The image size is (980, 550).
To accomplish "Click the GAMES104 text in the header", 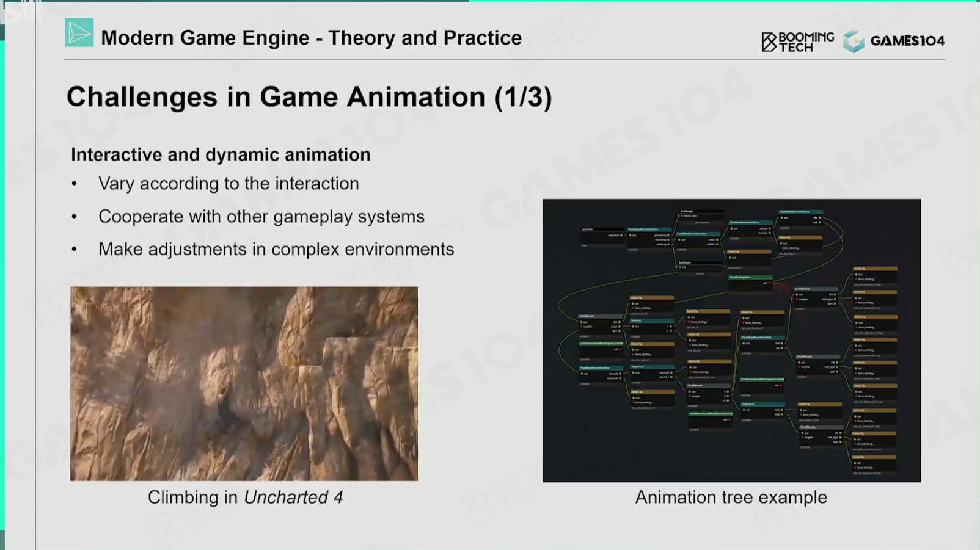I will click(x=907, y=41).
